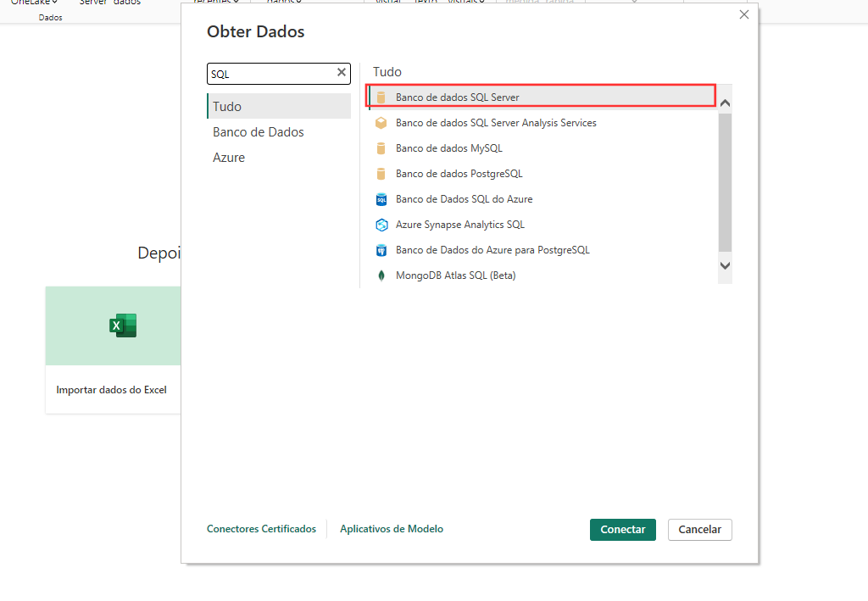Click the Azure SQL database icon
This screenshot has width=868, height=601.
point(381,199)
